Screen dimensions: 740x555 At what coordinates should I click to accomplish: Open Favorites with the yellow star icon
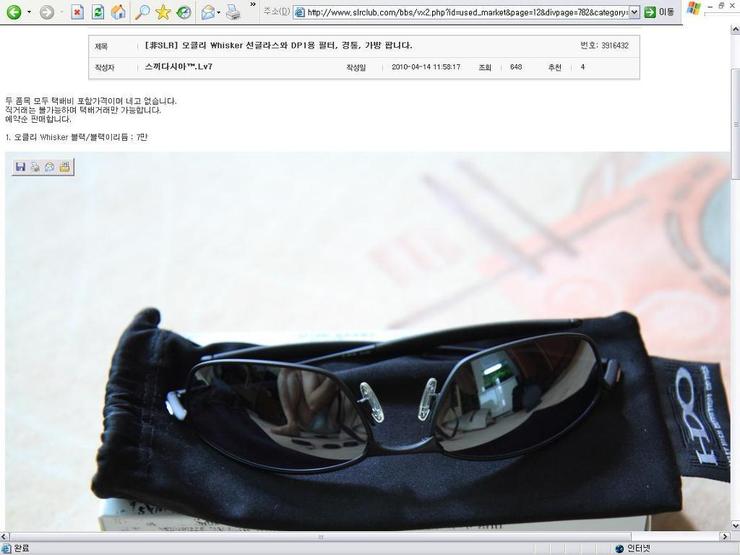click(162, 12)
